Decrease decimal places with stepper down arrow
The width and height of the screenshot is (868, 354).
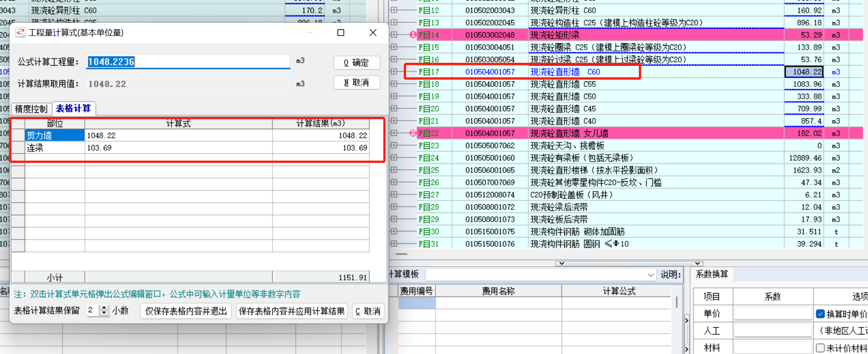104,314
